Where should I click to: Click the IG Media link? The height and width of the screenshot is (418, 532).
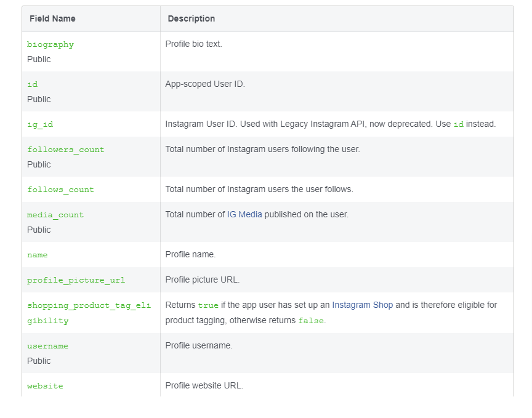click(244, 215)
